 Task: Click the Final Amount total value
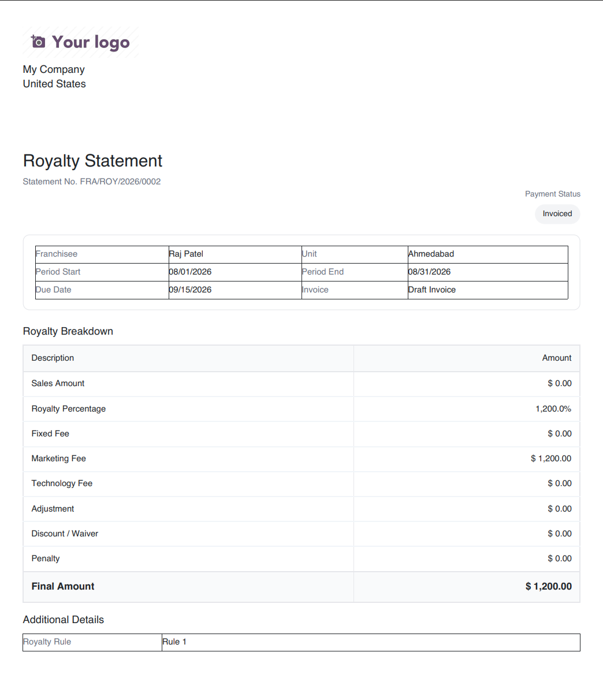pyautogui.click(x=549, y=587)
